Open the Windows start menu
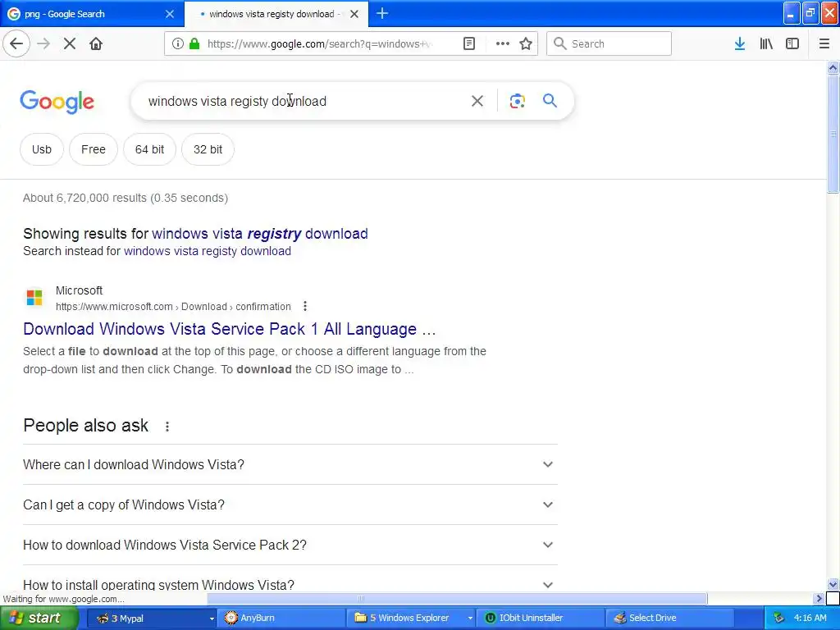Image resolution: width=840 pixels, height=630 pixels. [x=39, y=618]
